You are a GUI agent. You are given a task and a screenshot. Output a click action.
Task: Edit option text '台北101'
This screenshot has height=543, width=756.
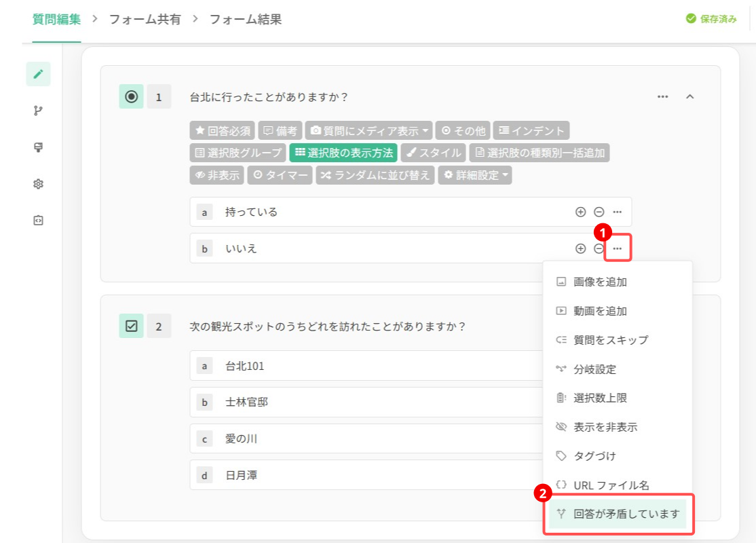pyautogui.click(x=245, y=366)
